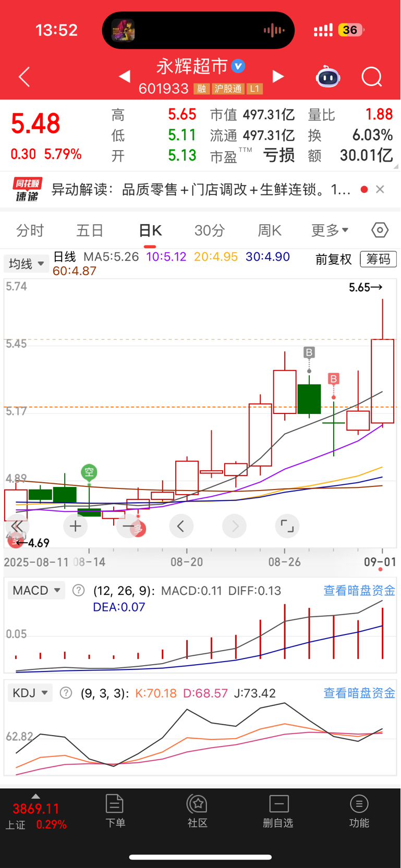Screen dimensions: 401x868
Task: Zoom in chart with plus button
Action: point(75,526)
